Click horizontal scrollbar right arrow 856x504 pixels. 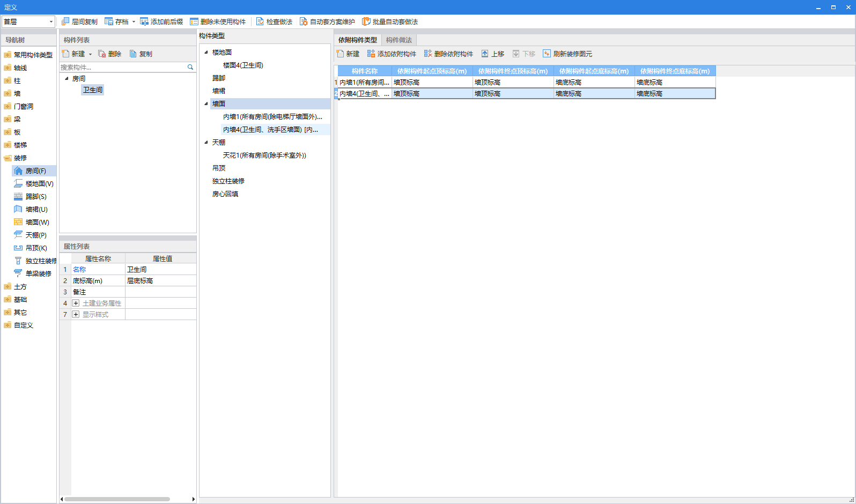coord(194,499)
